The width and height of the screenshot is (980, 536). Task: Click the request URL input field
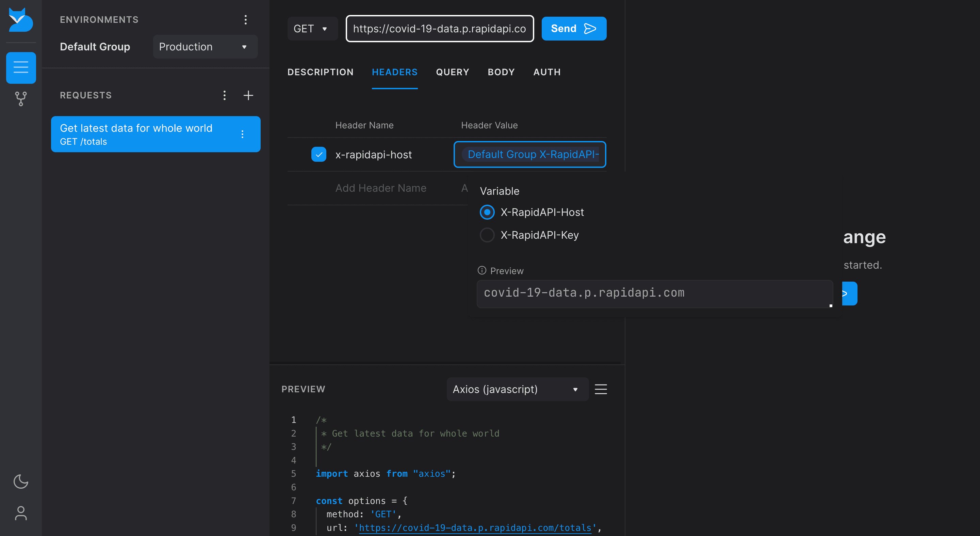click(439, 29)
